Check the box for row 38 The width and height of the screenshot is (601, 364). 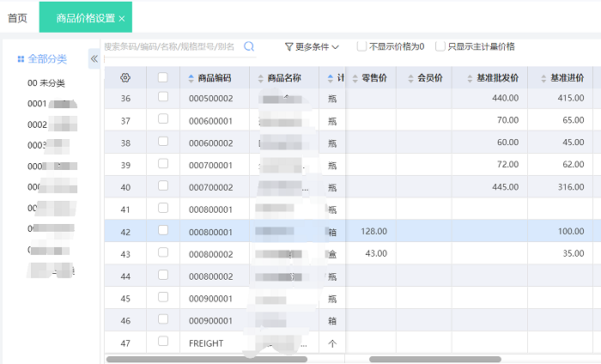click(x=163, y=141)
